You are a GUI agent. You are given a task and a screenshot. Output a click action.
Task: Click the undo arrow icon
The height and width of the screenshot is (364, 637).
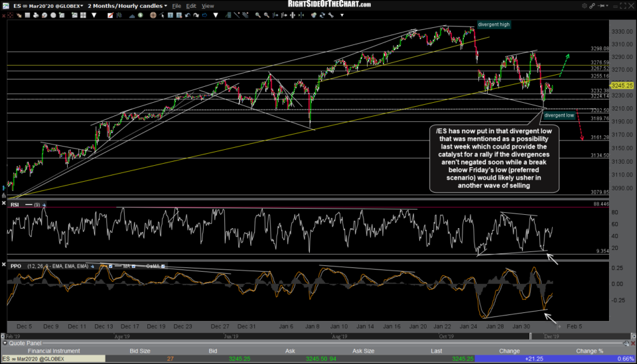pos(188,15)
